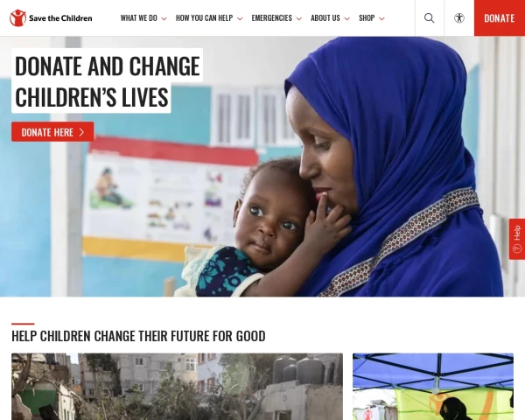
Task: Click the red Donate header button
Action: [500, 18]
